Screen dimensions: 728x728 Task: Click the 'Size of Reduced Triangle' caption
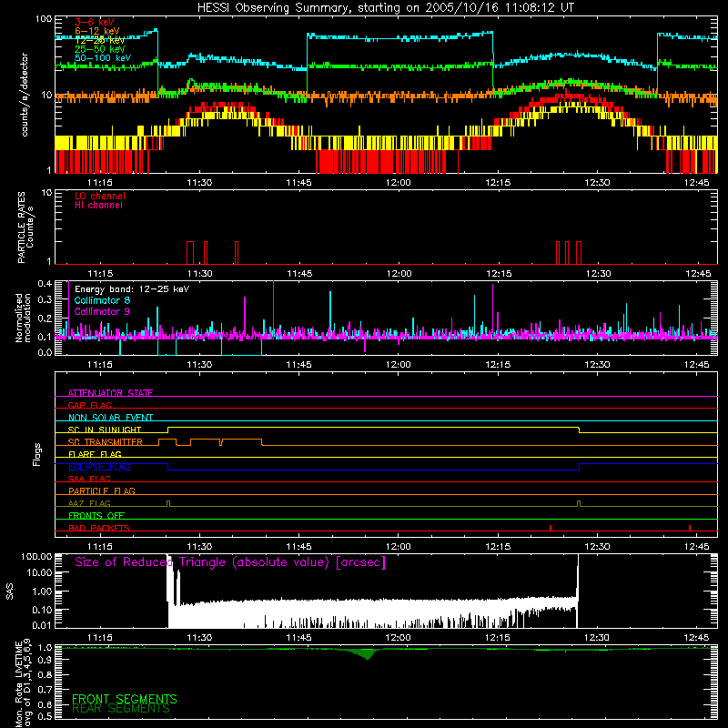point(230,562)
